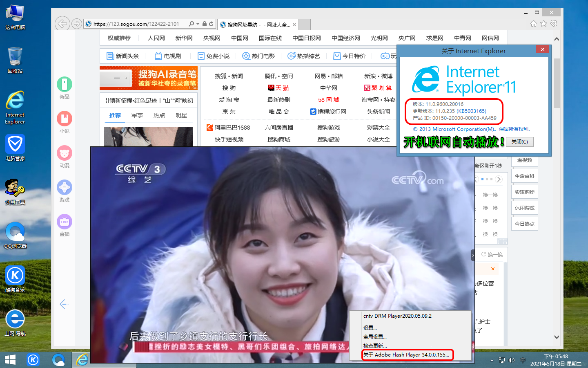This screenshot has width=588, height=368.
Task: Open 今日特价 category link
Action: pos(349,56)
